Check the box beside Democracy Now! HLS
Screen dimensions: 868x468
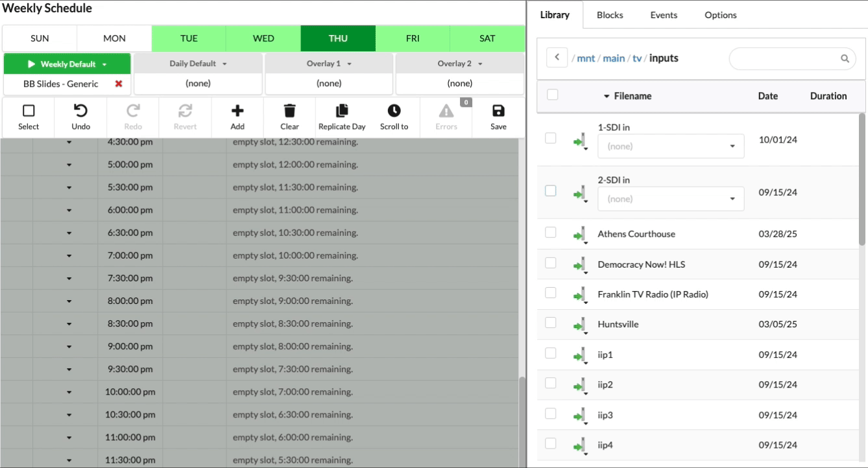pos(550,263)
